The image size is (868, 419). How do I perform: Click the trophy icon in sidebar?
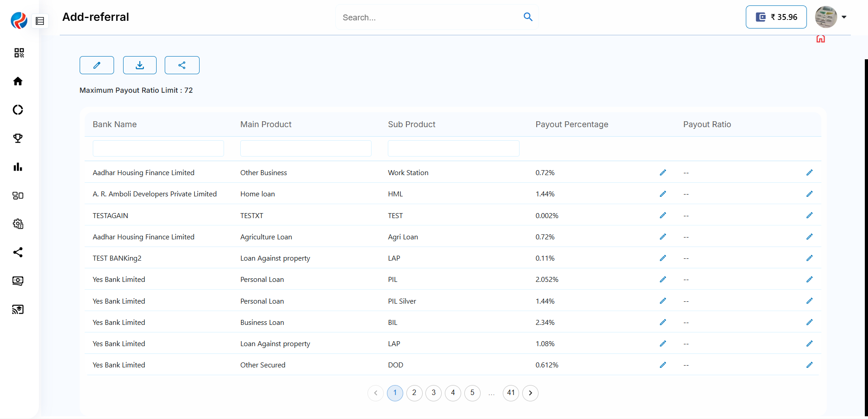[18, 138]
